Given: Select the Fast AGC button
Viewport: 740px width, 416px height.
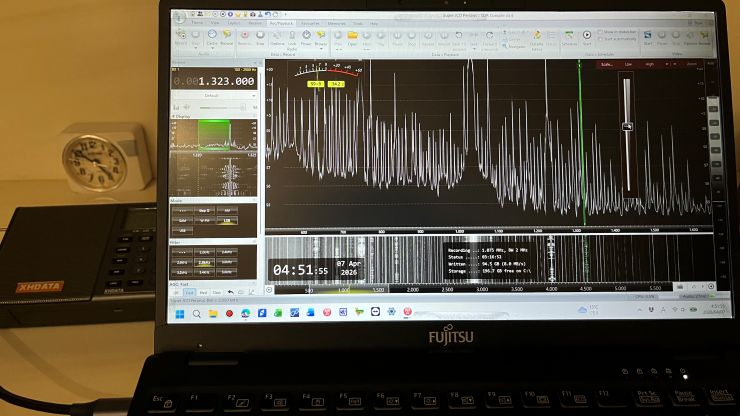Looking at the screenshot, I should (x=191, y=291).
